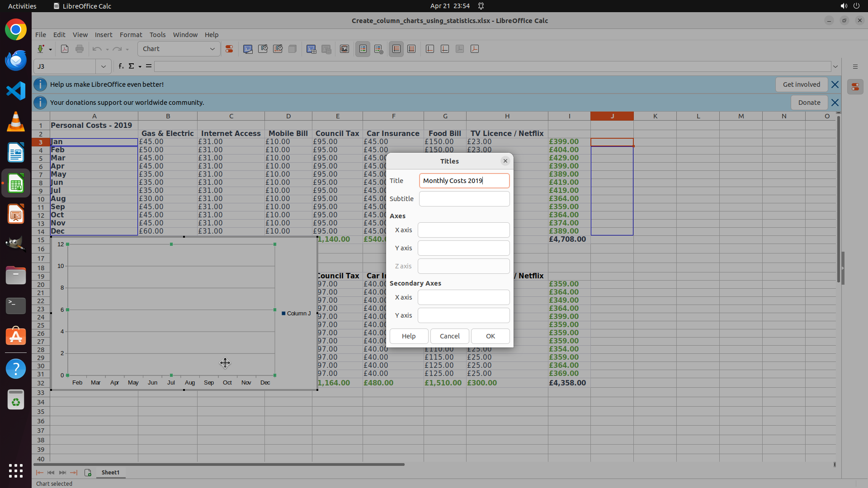The image size is (868, 488).
Task: Toggle Horizontal Grids toolbar button
Action: pos(396,49)
